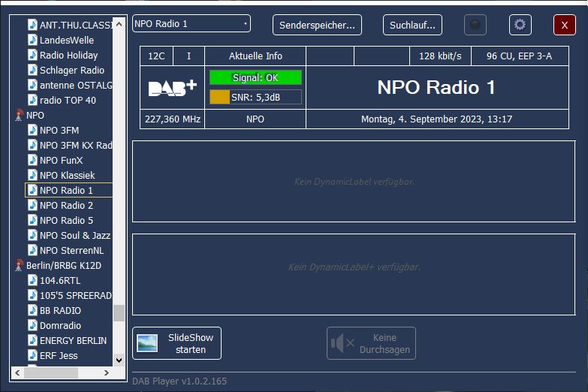The width and height of the screenshot is (588, 392).
Task: Click the DynamicLabel+ text panel
Action: [x=354, y=275]
